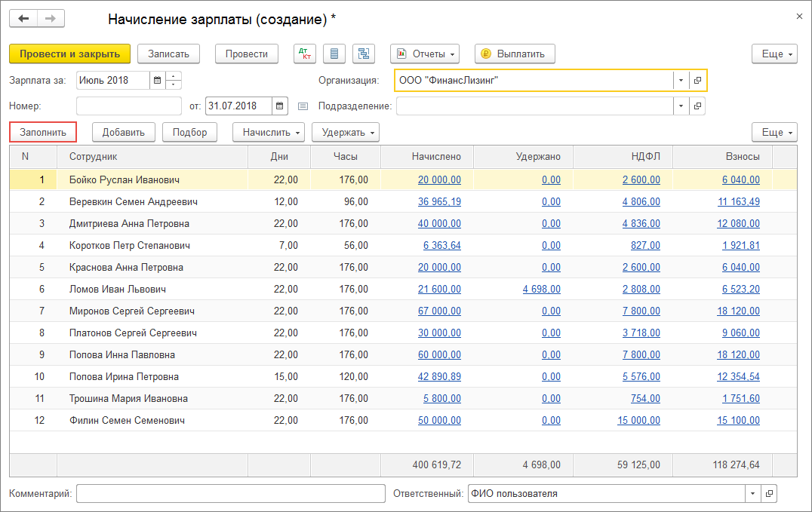Click the Подразделение input field
The width and height of the screenshot is (812, 512).
(535, 106)
